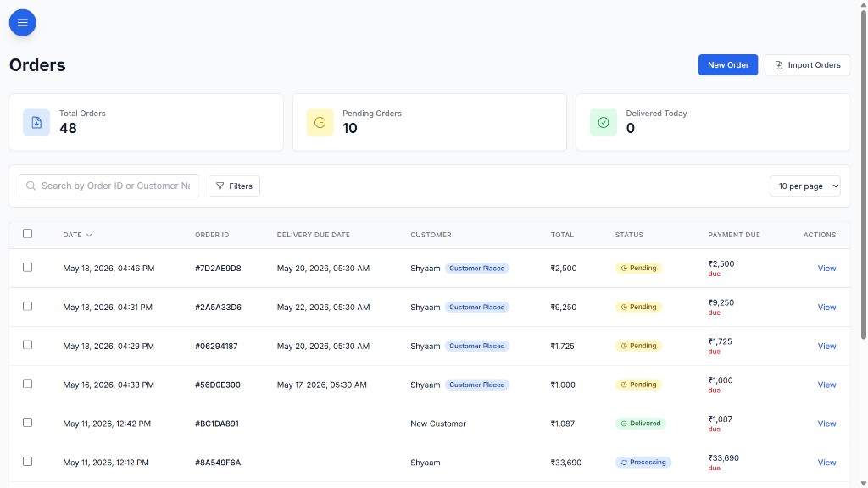The width and height of the screenshot is (868, 488).
Task: Click order ID #8A549F6A
Action: [x=218, y=462]
